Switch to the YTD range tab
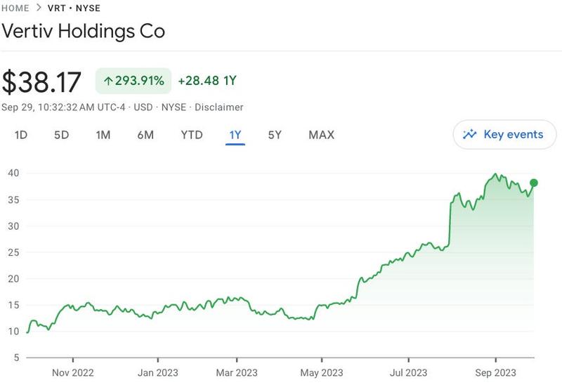The height and width of the screenshot is (392, 562). coord(192,135)
